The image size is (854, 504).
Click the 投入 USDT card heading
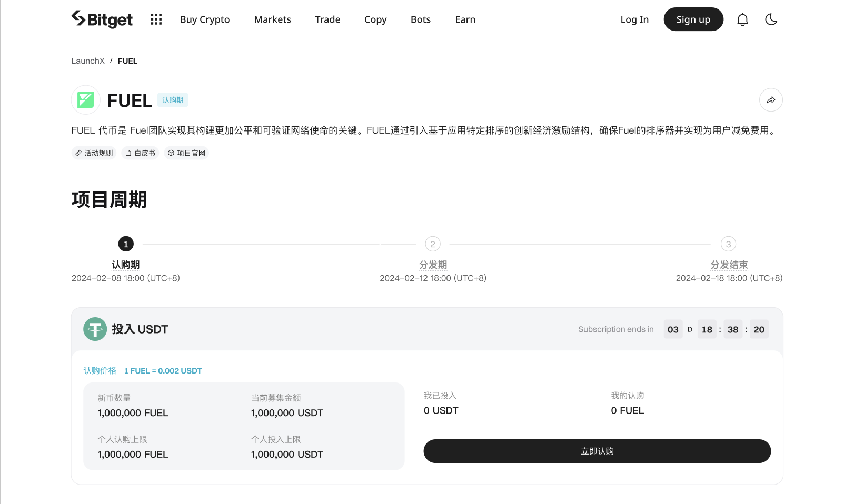(140, 329)
